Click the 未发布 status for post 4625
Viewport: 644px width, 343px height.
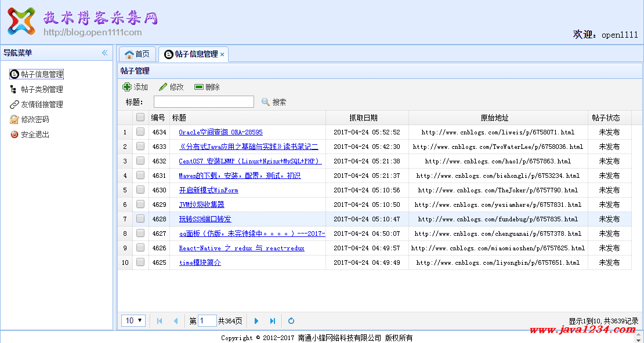[x=610, y=262]
